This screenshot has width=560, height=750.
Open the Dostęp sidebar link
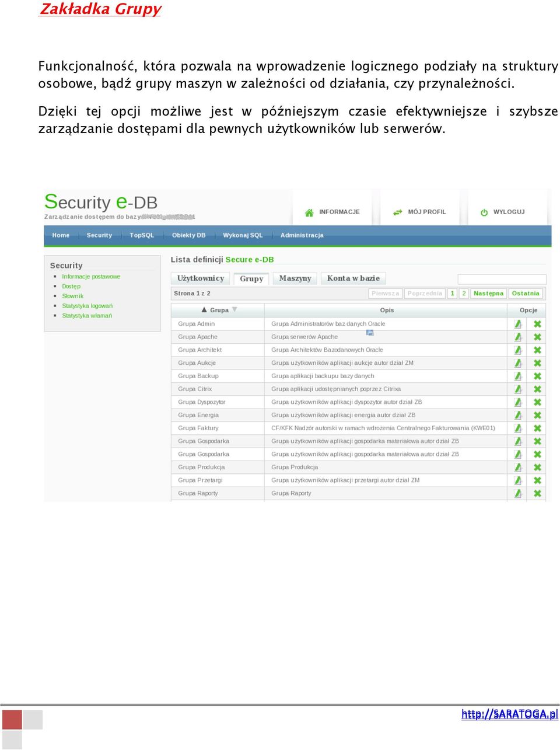pos(71,287)
